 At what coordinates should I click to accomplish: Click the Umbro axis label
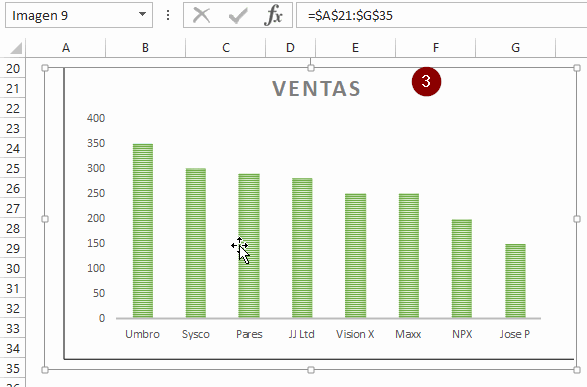(x=142, y=334)
